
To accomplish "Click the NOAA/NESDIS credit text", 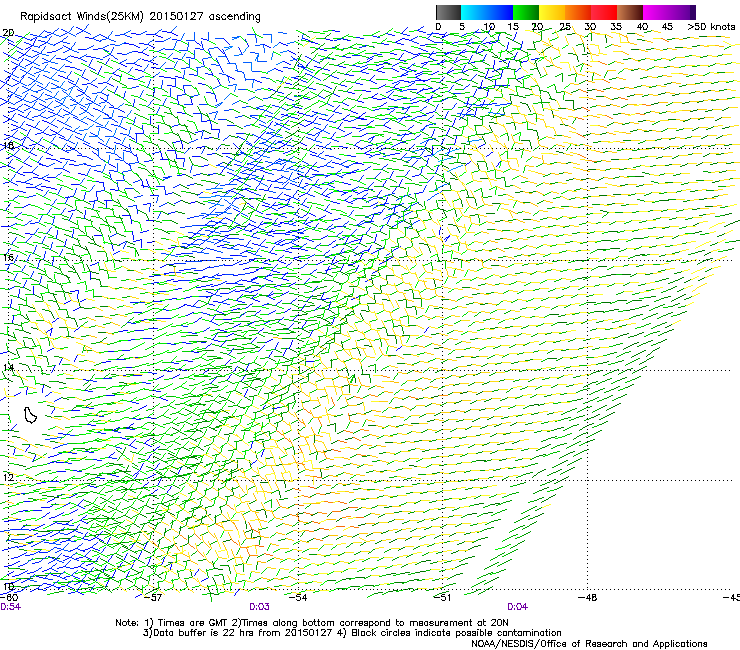I will coord(589,644).
